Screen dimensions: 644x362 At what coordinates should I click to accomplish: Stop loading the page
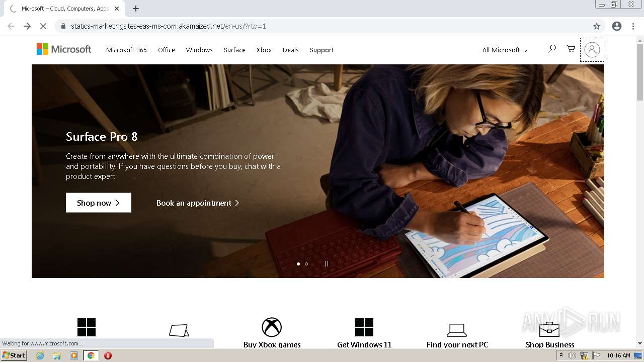(x=43, y=26)
